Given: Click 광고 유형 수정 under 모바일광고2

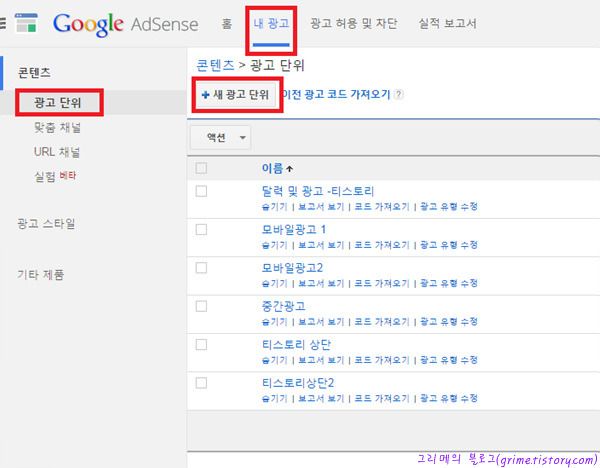Looking at the screenshot, I should 448,283.
